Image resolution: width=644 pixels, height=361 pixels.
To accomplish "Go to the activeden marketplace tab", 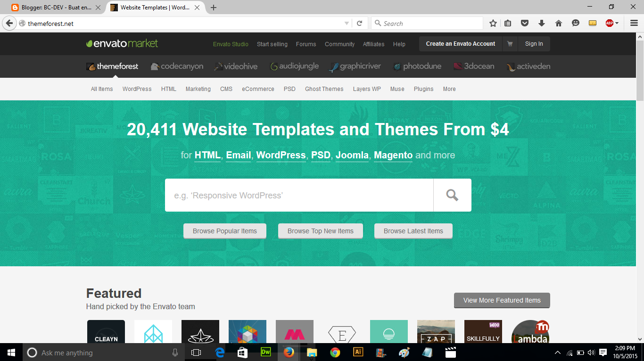I will click(x=528, y=66).
